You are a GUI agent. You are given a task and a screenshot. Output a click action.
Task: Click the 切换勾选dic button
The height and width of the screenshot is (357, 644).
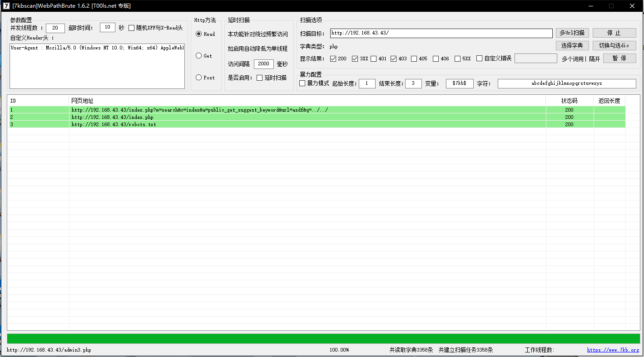[x=614, y=45]
